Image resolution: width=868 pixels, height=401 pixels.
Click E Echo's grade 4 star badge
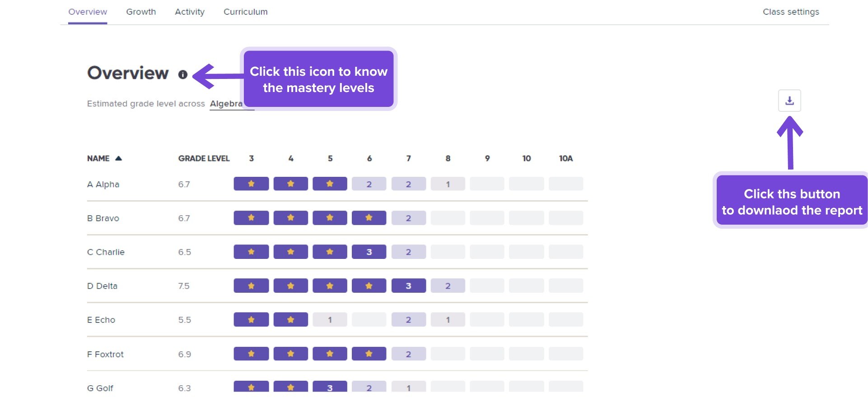tap(290, 320)
